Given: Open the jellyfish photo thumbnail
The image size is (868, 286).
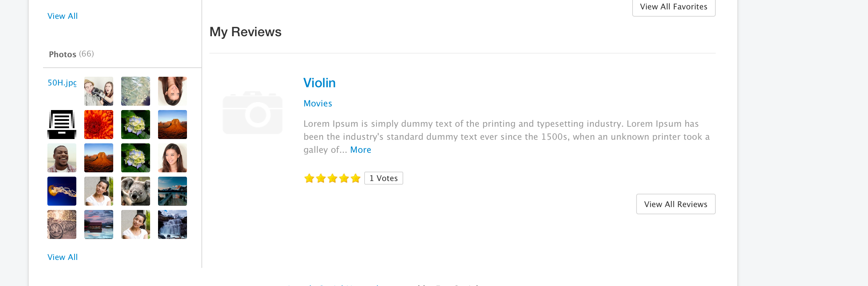Looking at the screenshot, I should 62,191.
